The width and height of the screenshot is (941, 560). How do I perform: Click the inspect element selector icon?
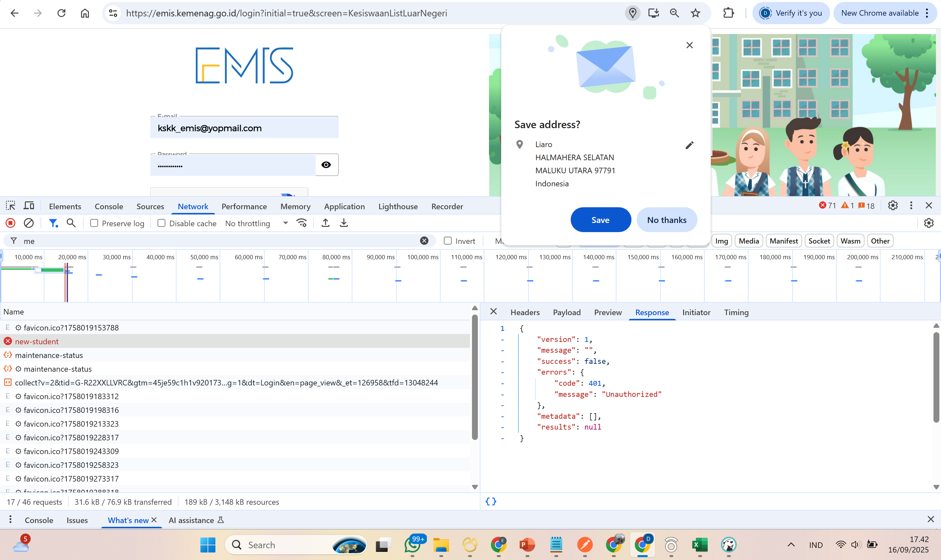10,206
